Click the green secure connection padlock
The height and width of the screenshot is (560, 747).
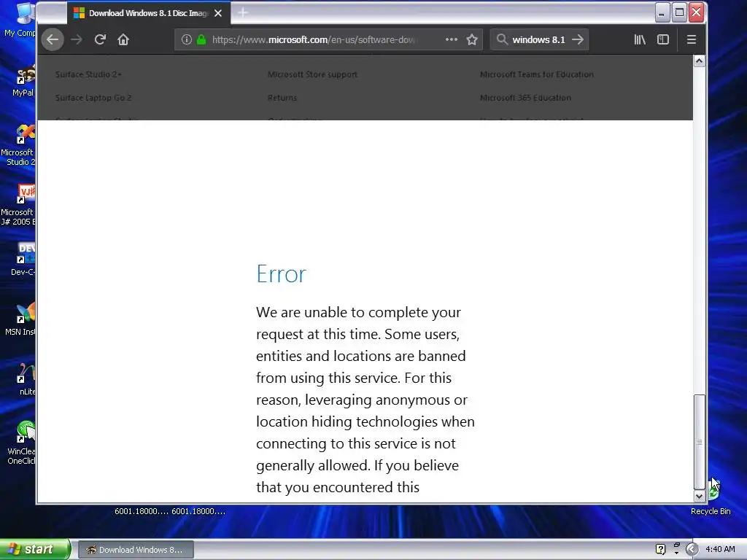tap(201, 39)
